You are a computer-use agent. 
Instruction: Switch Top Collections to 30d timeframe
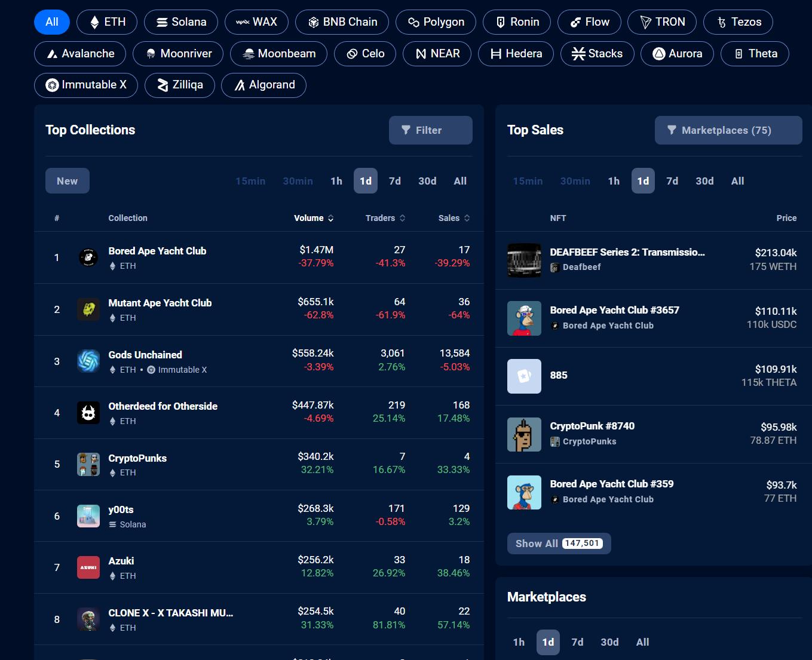(427, 181)
